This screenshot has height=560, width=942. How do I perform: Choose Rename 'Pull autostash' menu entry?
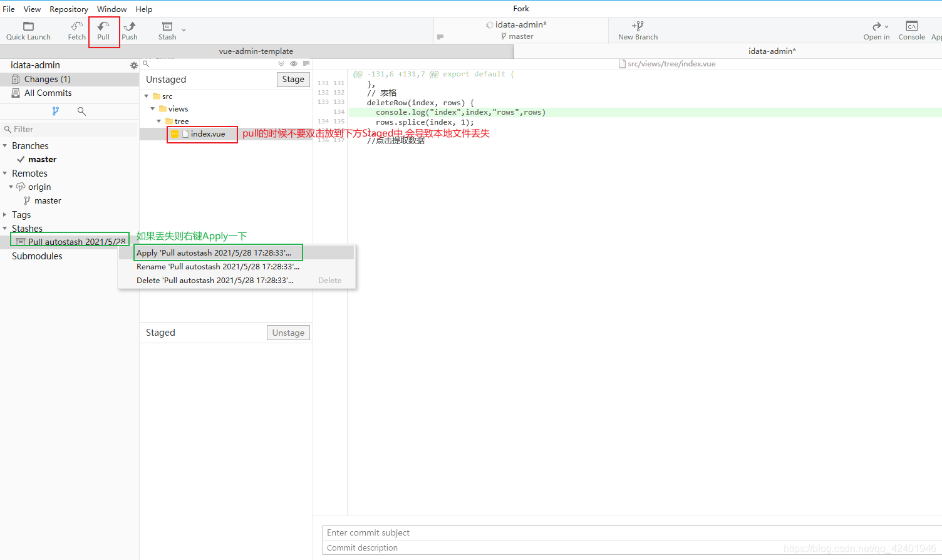tap(237, 266)
